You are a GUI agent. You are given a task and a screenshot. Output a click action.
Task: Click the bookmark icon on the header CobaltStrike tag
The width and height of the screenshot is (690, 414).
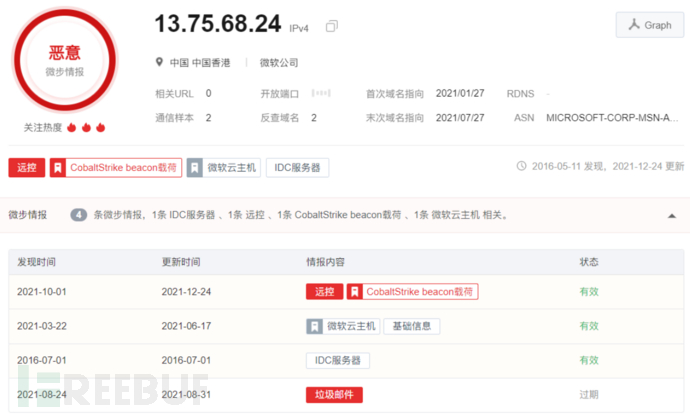point(58,168)
